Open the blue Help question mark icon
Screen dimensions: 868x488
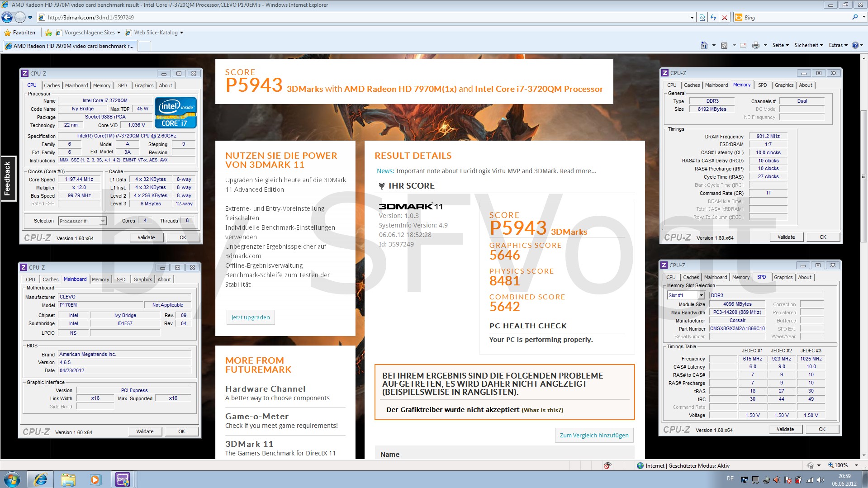click(x=855, y=45)
